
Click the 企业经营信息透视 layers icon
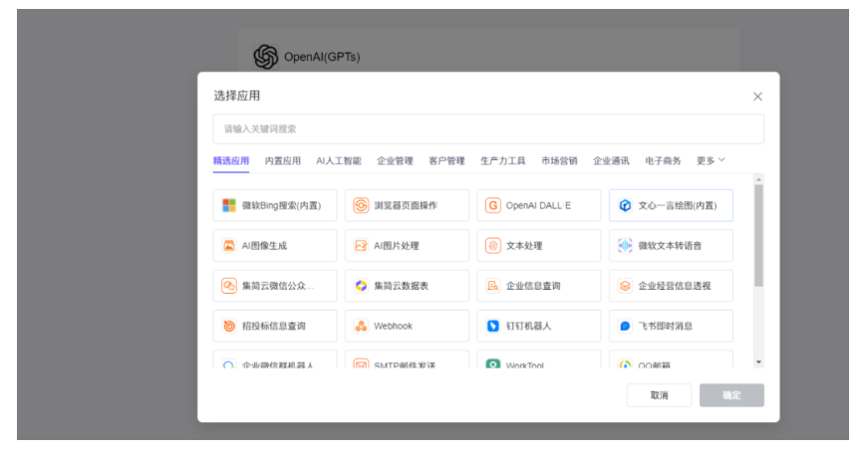tap(625, 286)
